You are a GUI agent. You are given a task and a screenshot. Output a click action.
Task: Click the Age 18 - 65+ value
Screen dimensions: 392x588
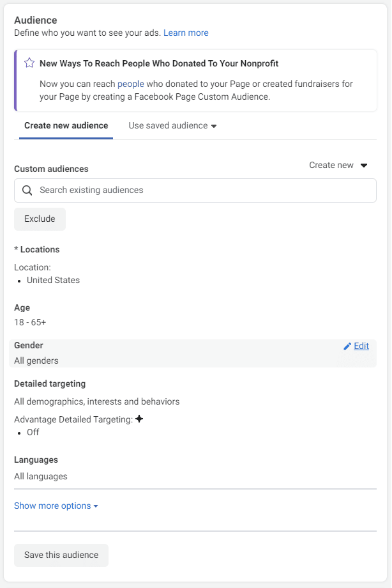(x=30, y=323)
